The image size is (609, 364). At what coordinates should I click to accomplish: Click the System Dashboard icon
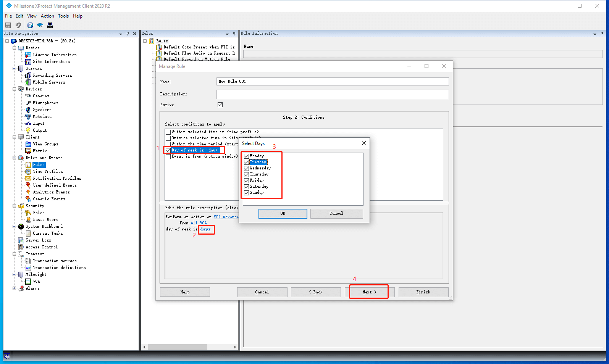point(21,227)
